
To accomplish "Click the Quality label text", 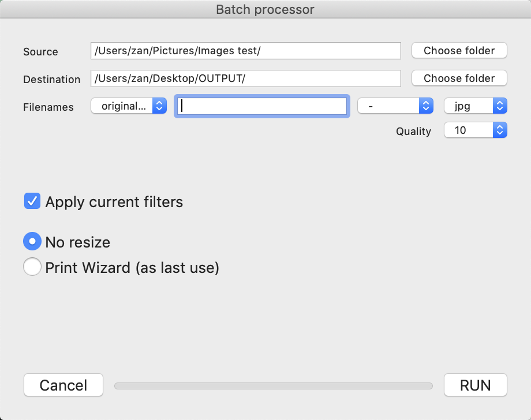I will point(413,132).
